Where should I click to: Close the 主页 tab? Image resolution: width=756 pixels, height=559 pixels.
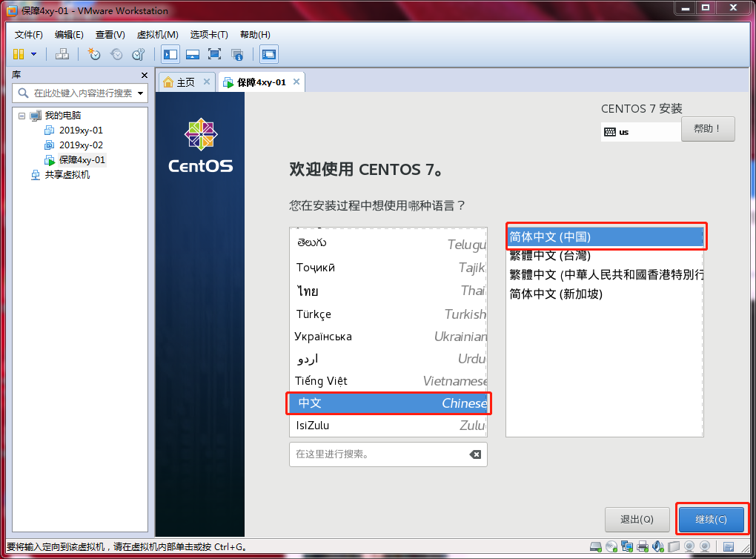pyautogui.click(x=206, y=82)
